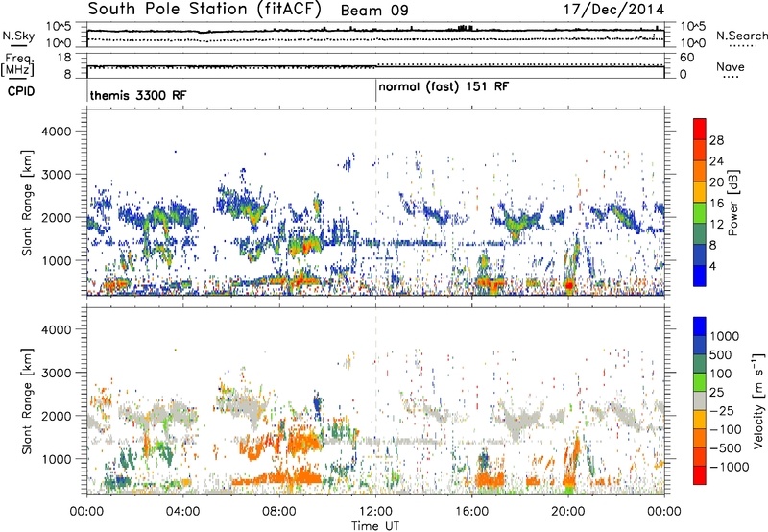
Task: Pick the blue top segment of the Velocity colorbar
Action: click(x=700, y=326)
